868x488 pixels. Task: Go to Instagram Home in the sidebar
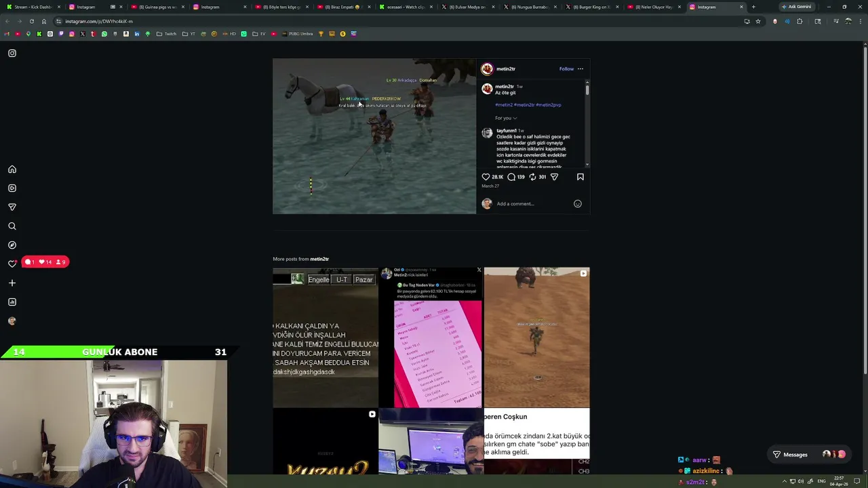(12, 169)
